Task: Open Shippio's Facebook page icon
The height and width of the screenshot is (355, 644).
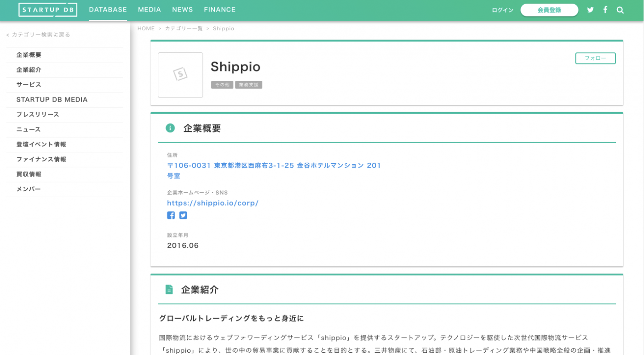Action: 171,215
